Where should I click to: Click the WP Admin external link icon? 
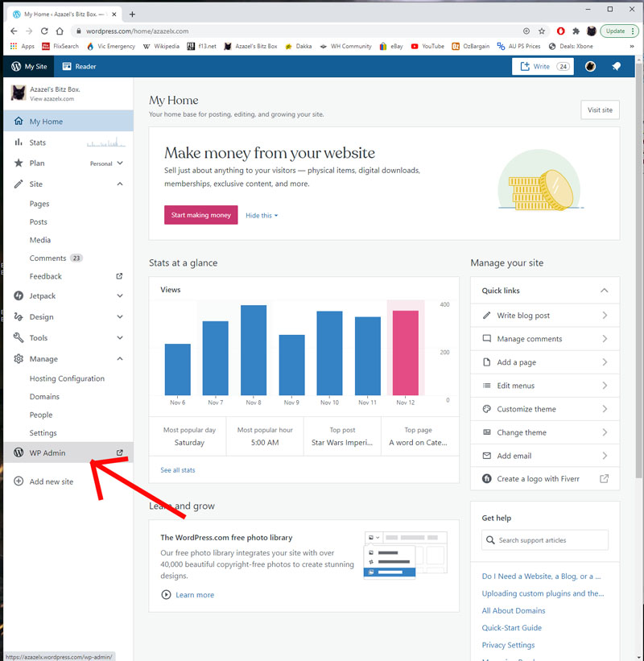[120, 453]
